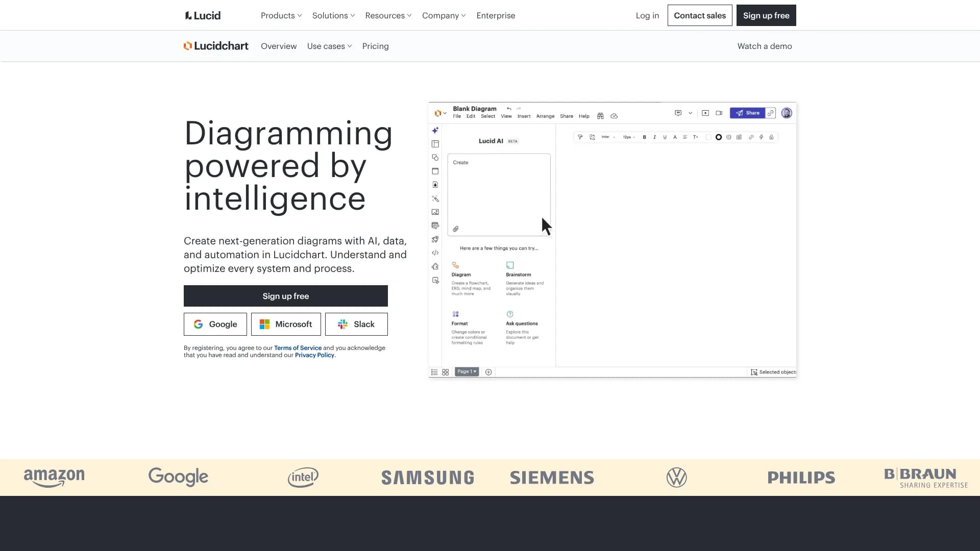Screen dimensions: 980x551
Task: Open the Page 1 dropdown
Action: pos(466,371)
